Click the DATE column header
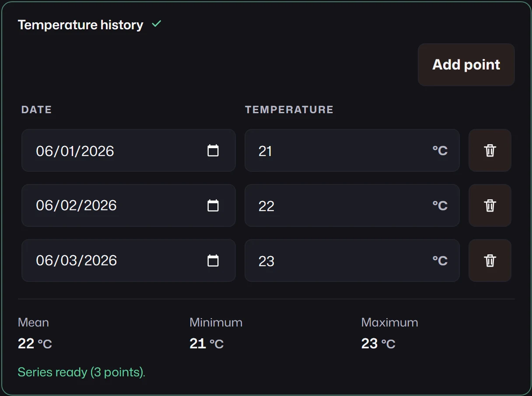The height and width of the screenshot is (396, 532). click(37, 110)
